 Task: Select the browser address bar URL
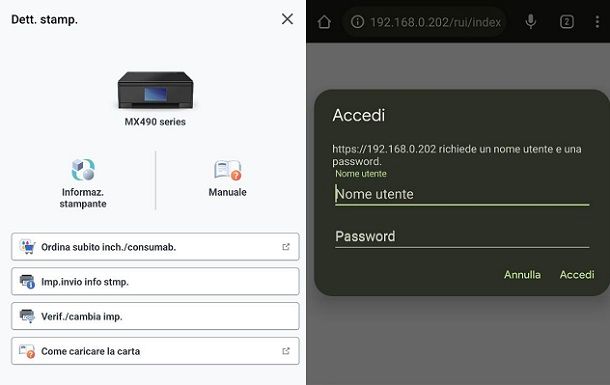pos(435,22)
